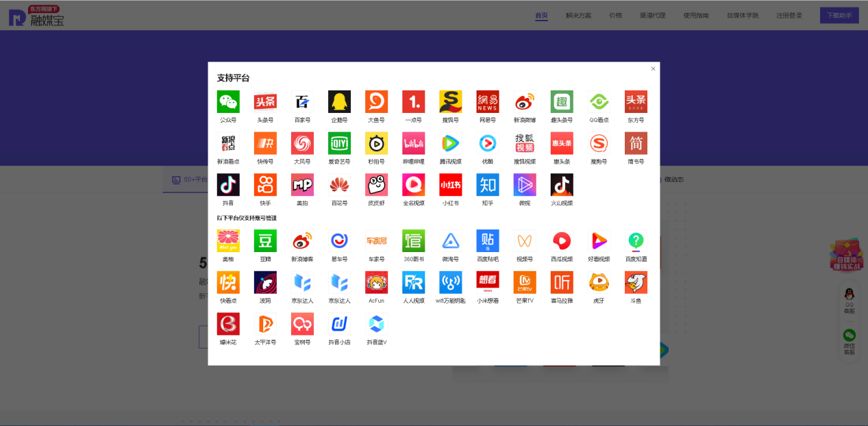Open the 注册登录 link
This screenshot has height=426, width=868.
pos(789,15)
